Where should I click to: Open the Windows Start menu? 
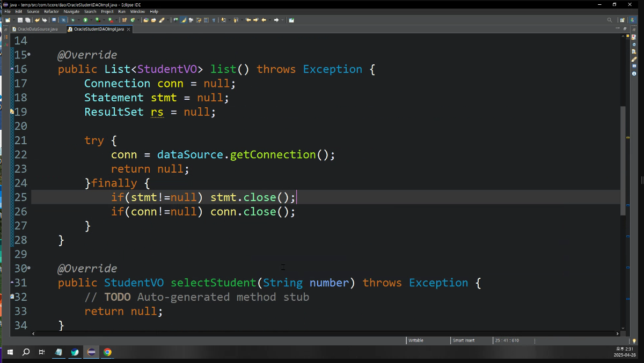coord(10,352)
